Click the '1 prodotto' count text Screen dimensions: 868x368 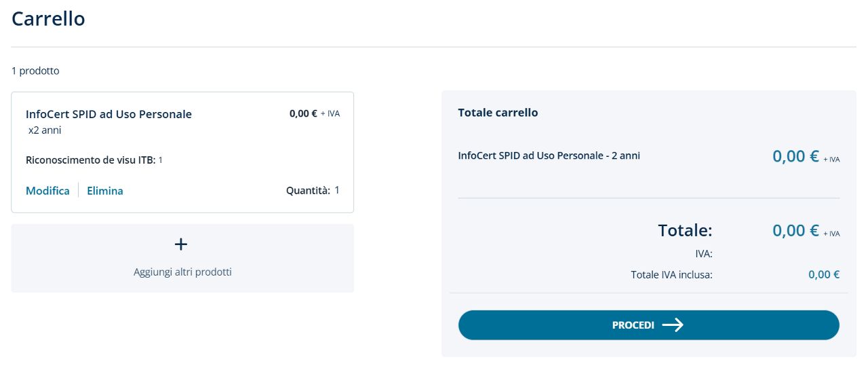point(35,71)
